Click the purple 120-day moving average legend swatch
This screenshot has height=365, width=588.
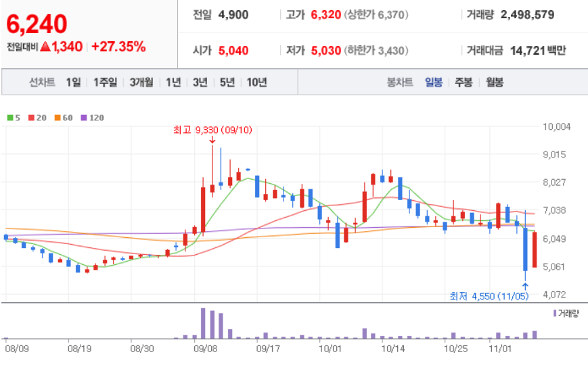pos(84,118)
